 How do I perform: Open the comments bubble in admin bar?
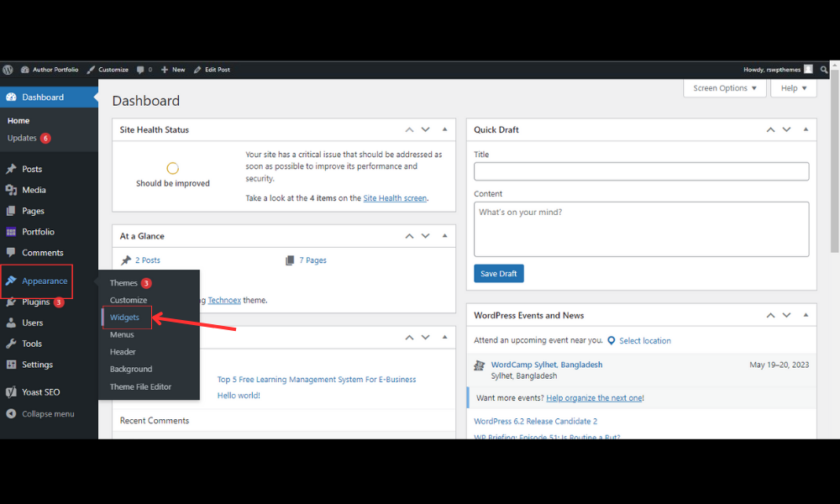[x=144, y=70]
